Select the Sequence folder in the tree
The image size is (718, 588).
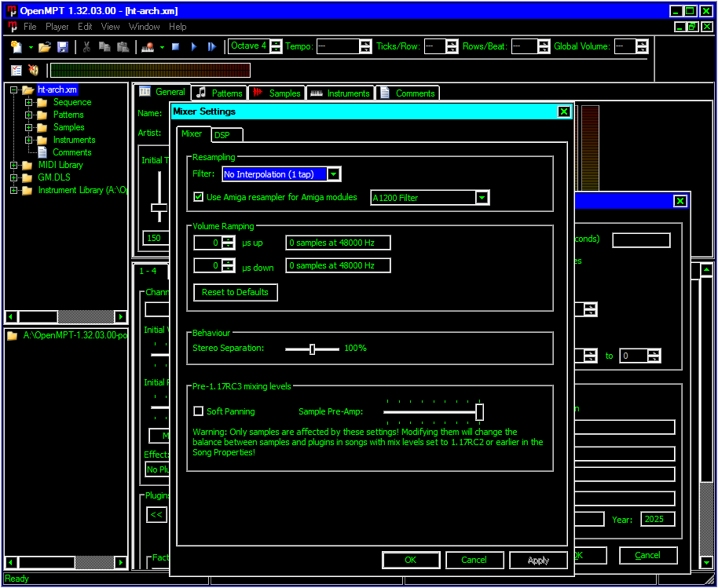click(72, 102)
